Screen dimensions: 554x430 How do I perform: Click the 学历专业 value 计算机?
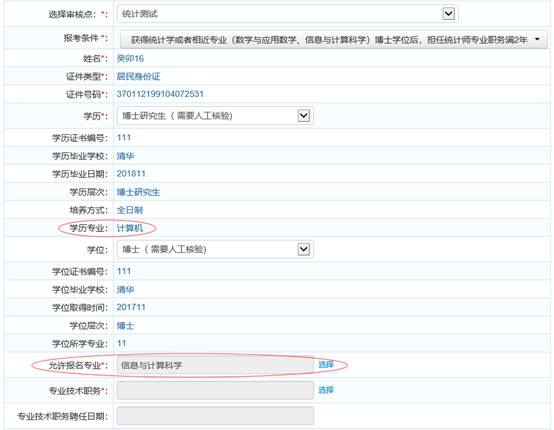click(x=130, y=228)
